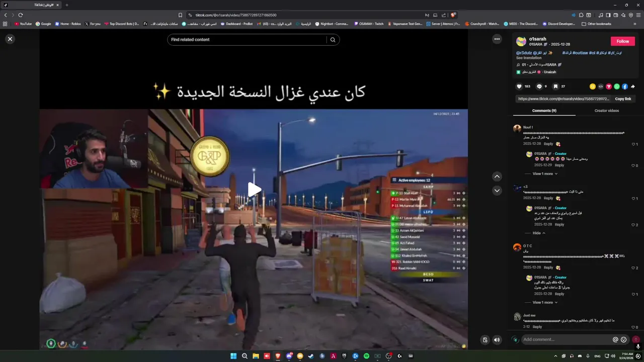
Task: Like the video with heart icon
Action: pyautogui.click(x=520, y=86)
